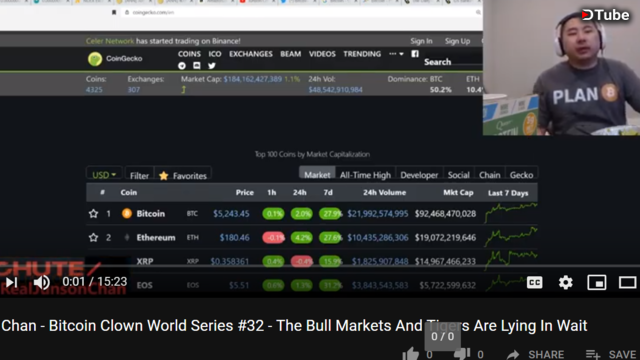The image size is (640, 360).
Task: Dislike the video with thumbs down
Action: 462,354
